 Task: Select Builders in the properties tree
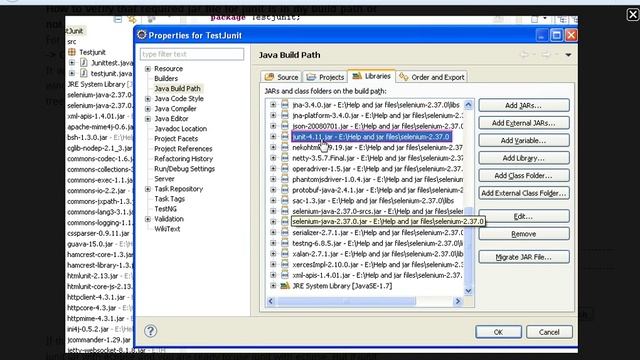point(166,78)
